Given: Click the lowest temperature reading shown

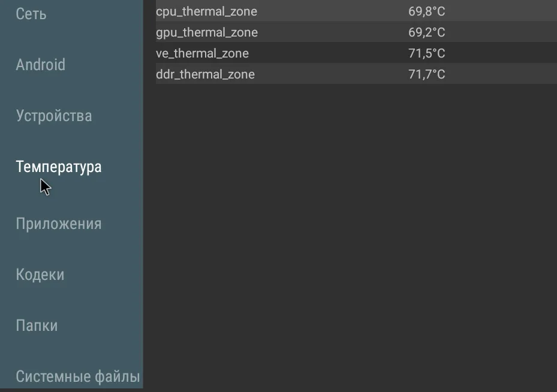Looking at the screenshot, I should pos(426,32).
